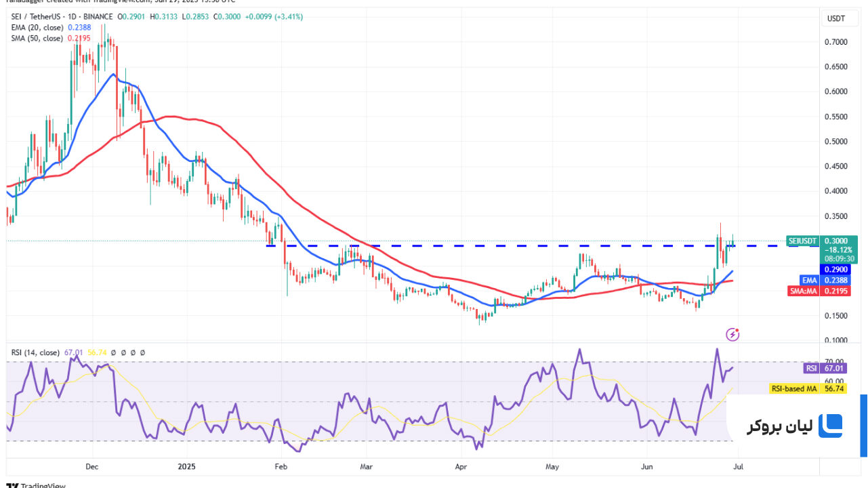Screen dimensions: 868x488
Task: Click the purple lightning bolt event icon
Action: pyautogui.click(x=732, y=333)
